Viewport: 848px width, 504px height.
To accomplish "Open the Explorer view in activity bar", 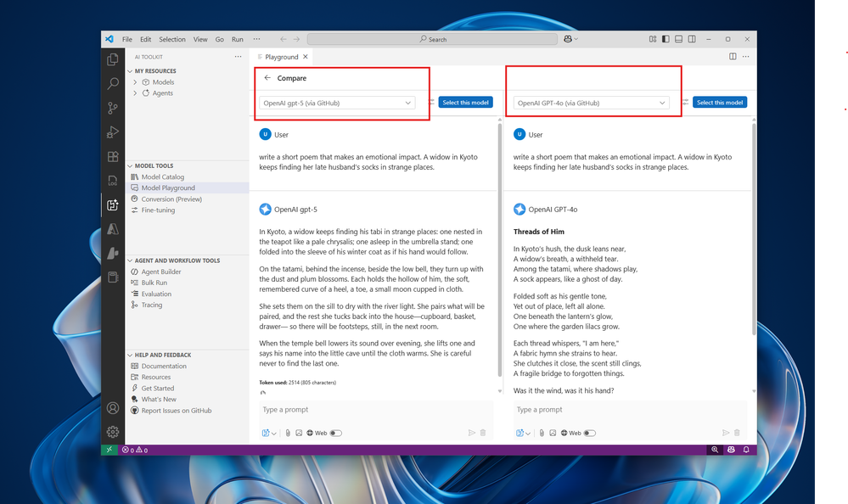I will [x=113, y=59].
